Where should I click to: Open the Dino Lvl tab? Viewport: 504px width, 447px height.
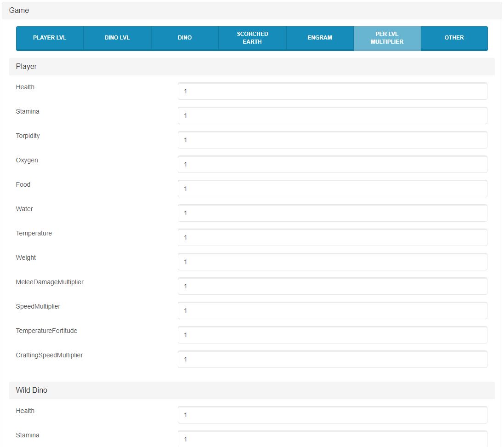pos(117,38)
